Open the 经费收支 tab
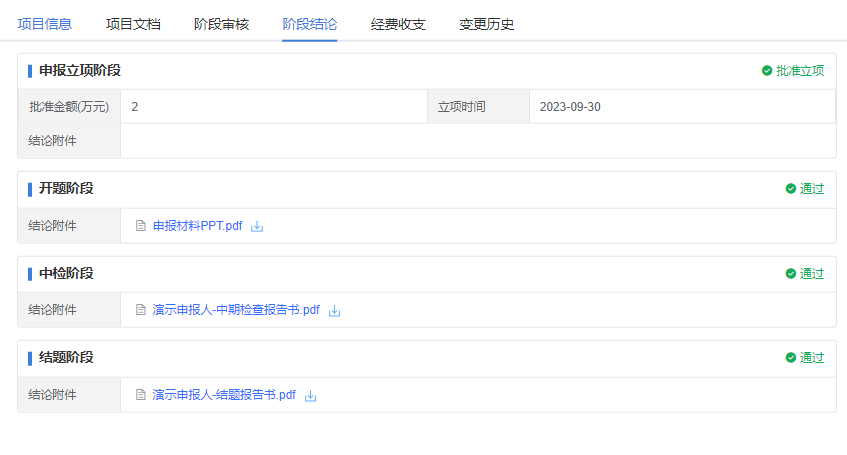The height and width of the screenshot is (455, 847). tap(398, 24)
